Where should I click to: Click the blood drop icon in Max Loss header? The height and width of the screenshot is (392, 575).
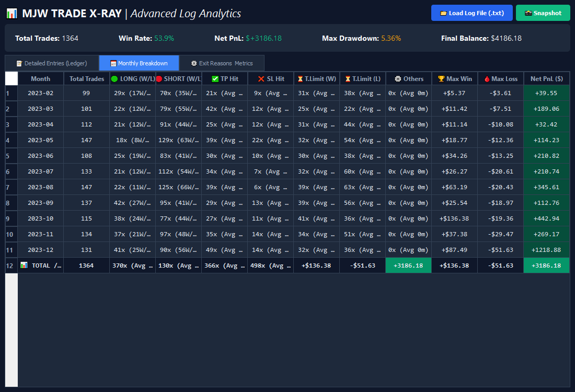click(487, 79)
